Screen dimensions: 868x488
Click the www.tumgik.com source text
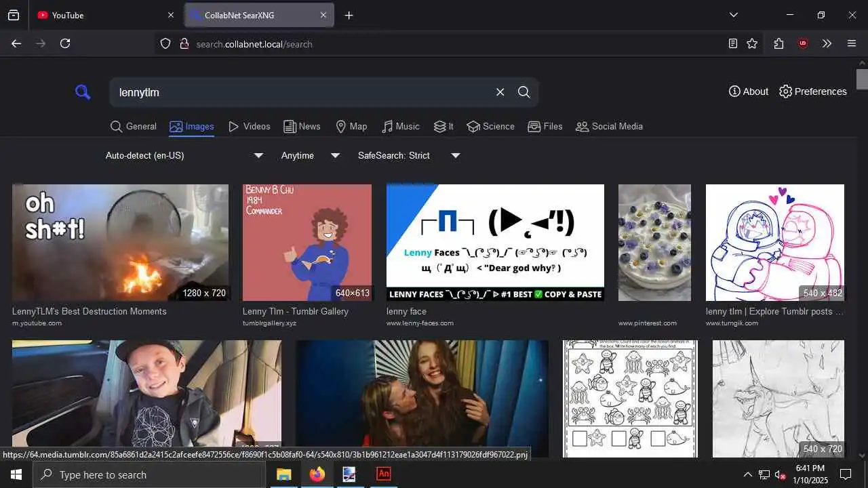(x=732, y=323)
